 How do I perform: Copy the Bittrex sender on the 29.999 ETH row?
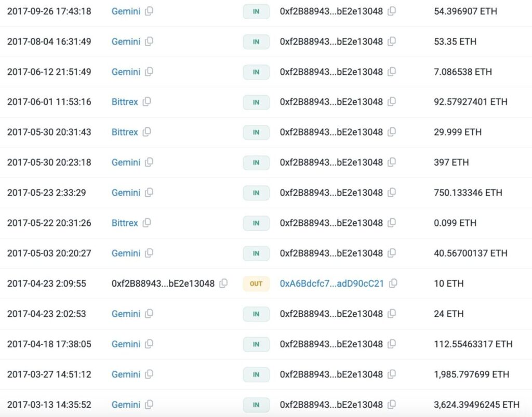[147, 132]
